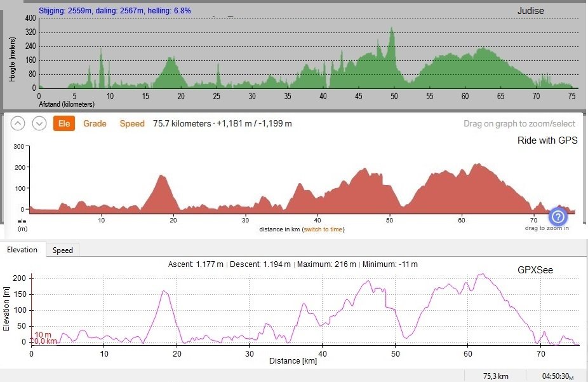Click the 75.7 kilometers summary text
Image resolution: width=588 pixels, height=382 pixels.
(x=222, y=124)
